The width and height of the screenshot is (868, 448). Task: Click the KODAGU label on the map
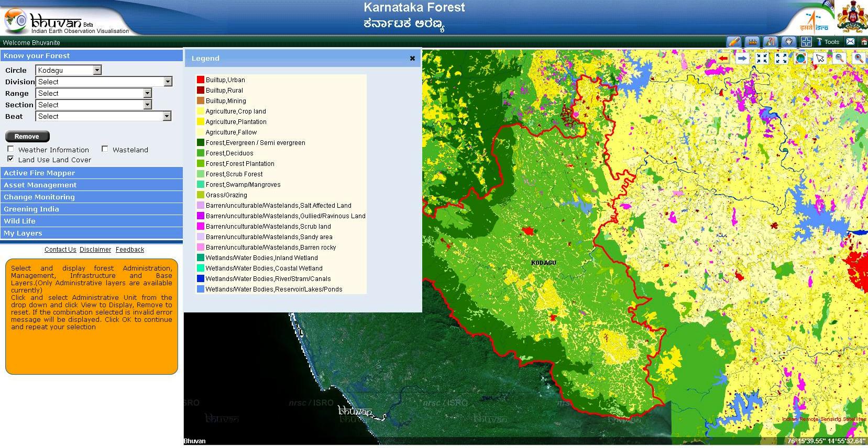543,262
